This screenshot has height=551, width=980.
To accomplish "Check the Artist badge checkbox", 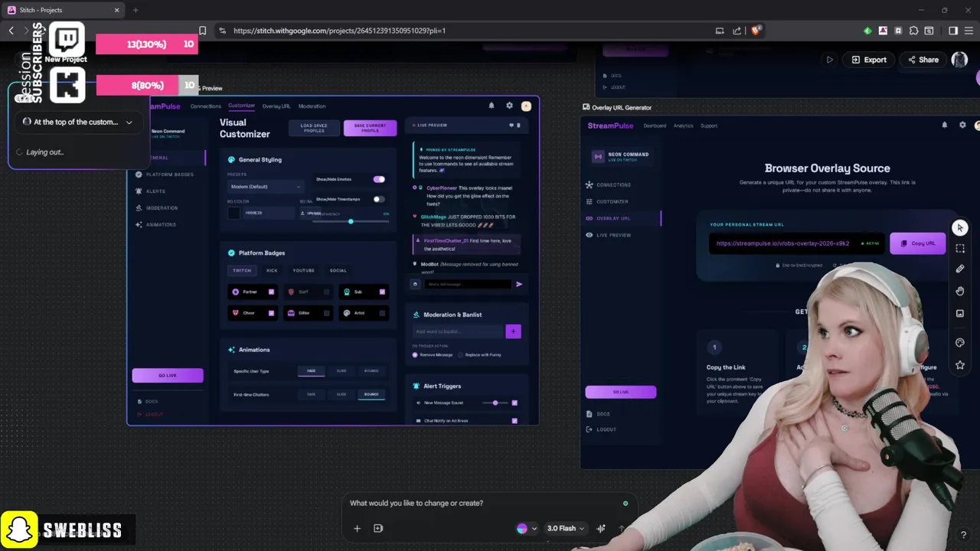I will point(382,313).
